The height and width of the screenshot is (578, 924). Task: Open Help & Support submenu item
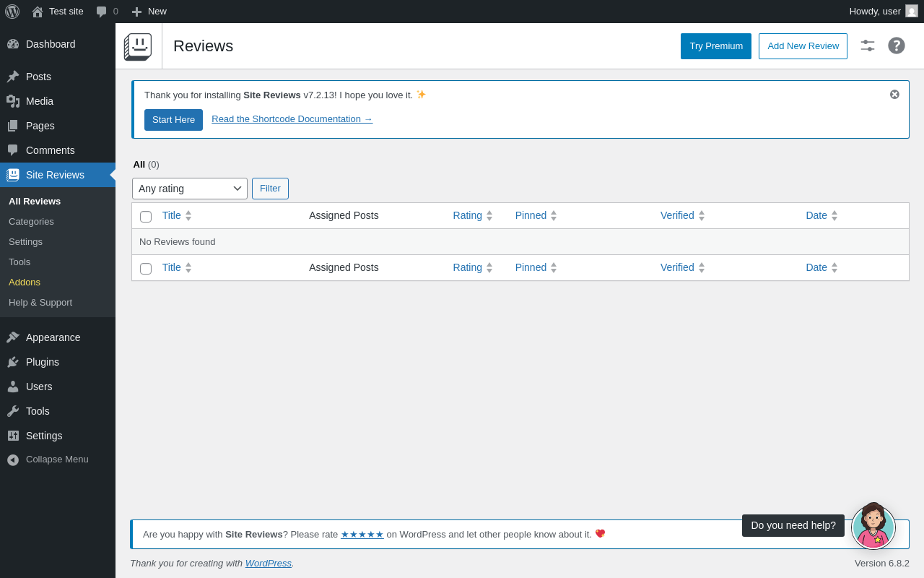[x=40, y=302]
